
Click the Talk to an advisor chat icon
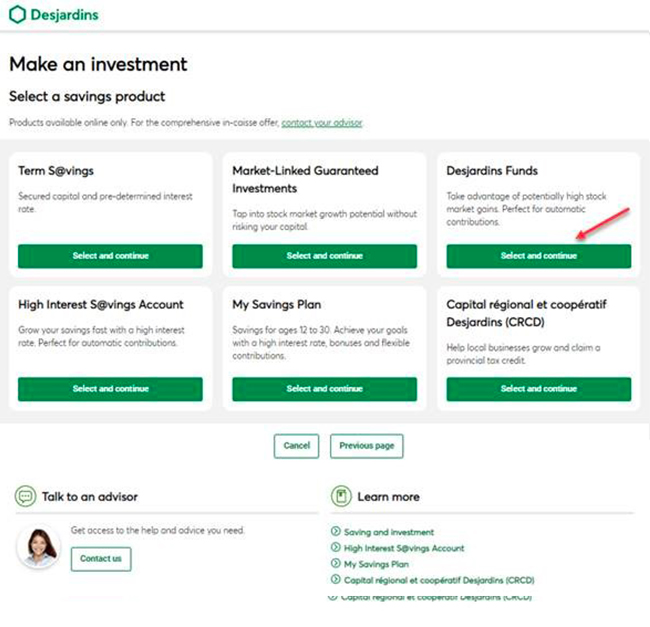pyautogui.click(x=25, y=496)
